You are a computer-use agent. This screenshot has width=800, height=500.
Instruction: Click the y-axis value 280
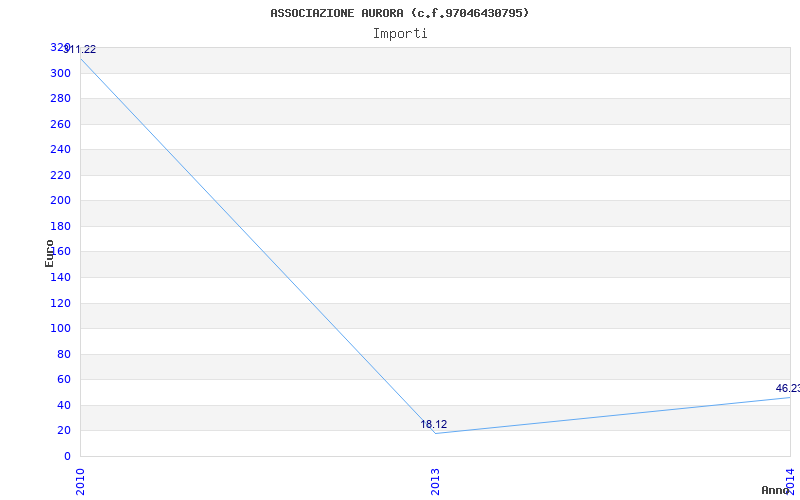[60, 99]
